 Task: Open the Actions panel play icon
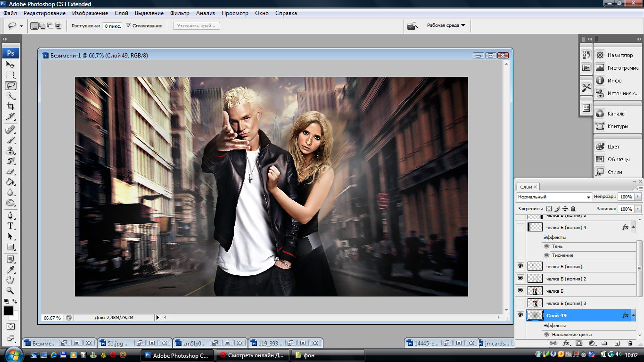(x=586, y=67)
